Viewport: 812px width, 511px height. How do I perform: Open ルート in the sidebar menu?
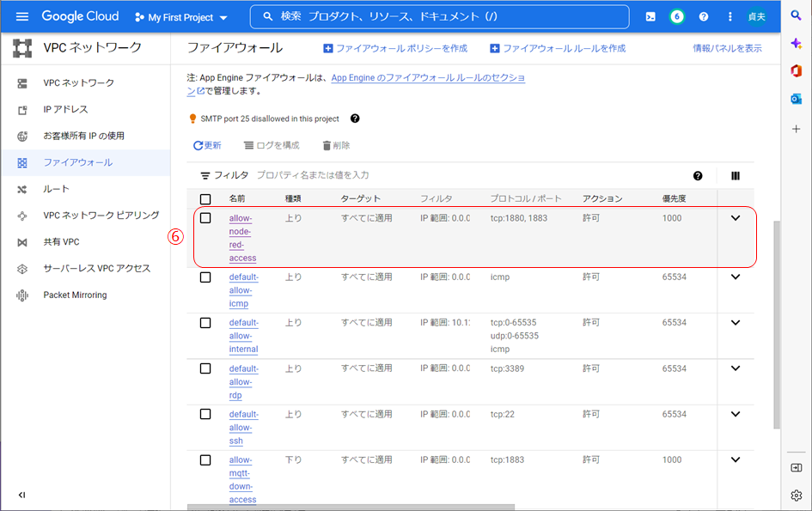[x=56, y=189]
